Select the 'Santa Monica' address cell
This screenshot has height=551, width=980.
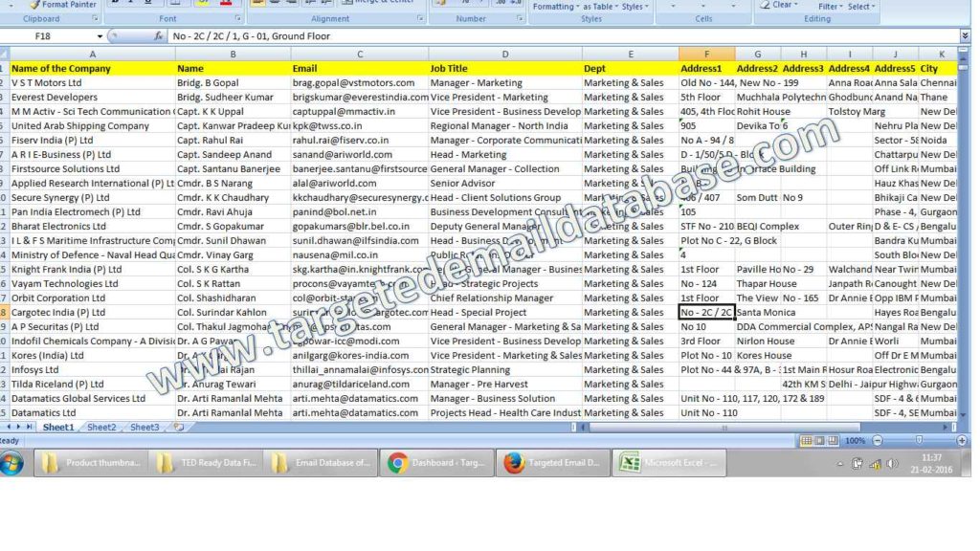[x=758, y=313]
